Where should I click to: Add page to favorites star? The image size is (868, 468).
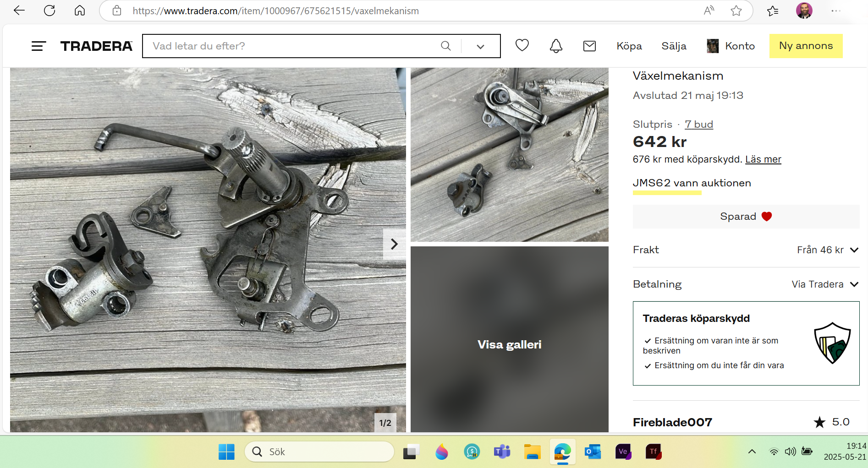point(736,11)
